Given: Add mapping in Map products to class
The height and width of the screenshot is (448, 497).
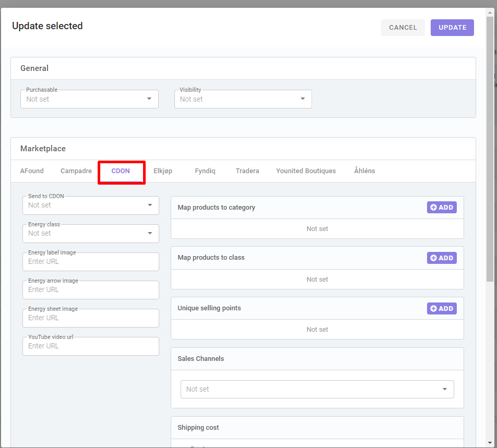Looking at the screenshot, I should coord(442,258).
